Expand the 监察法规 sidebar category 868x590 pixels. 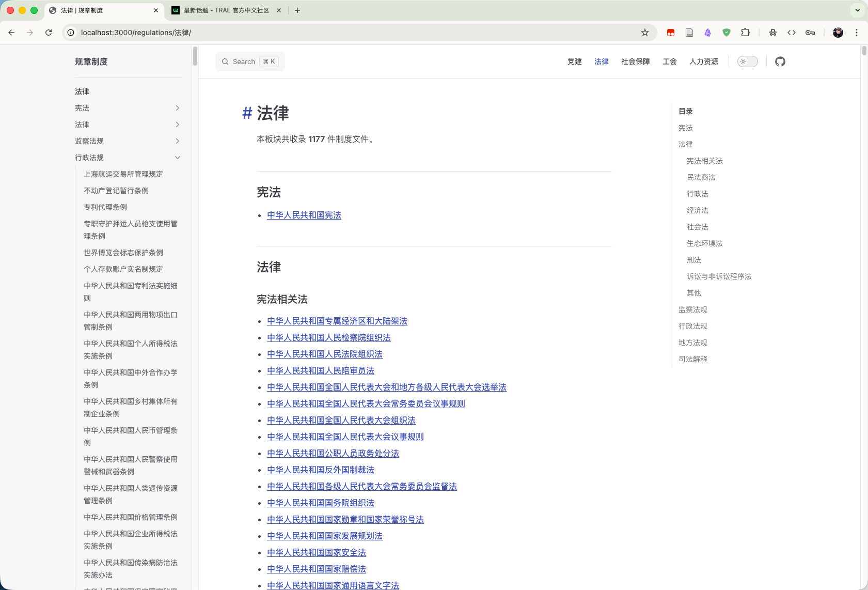pyautogui.click(x=177, y=141)
